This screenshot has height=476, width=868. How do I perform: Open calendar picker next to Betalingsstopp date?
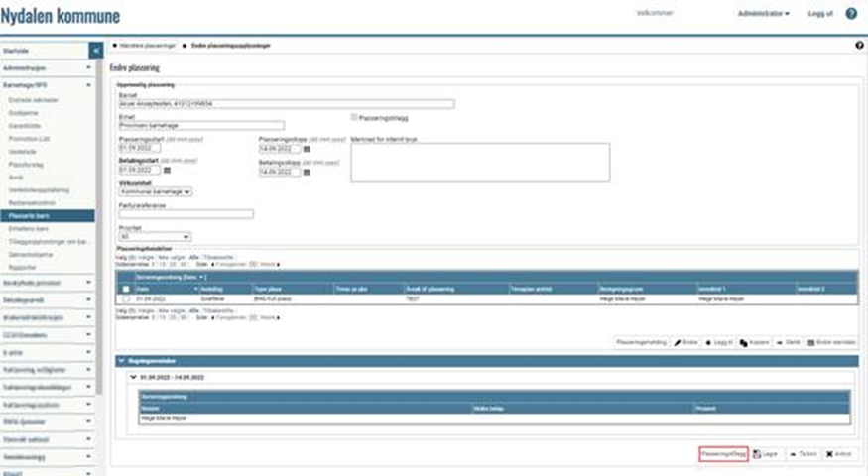(308, 171)
